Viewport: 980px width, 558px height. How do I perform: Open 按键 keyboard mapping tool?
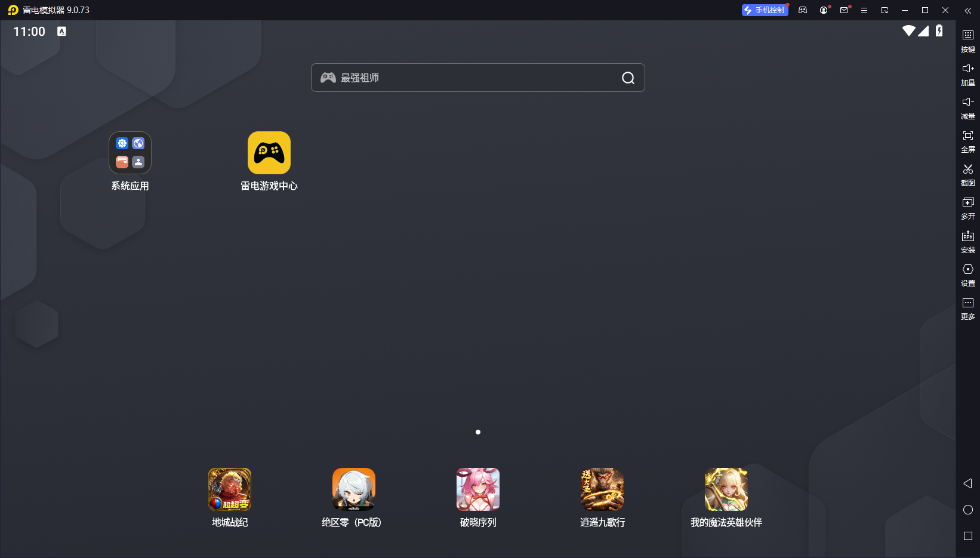pos(968,41)
